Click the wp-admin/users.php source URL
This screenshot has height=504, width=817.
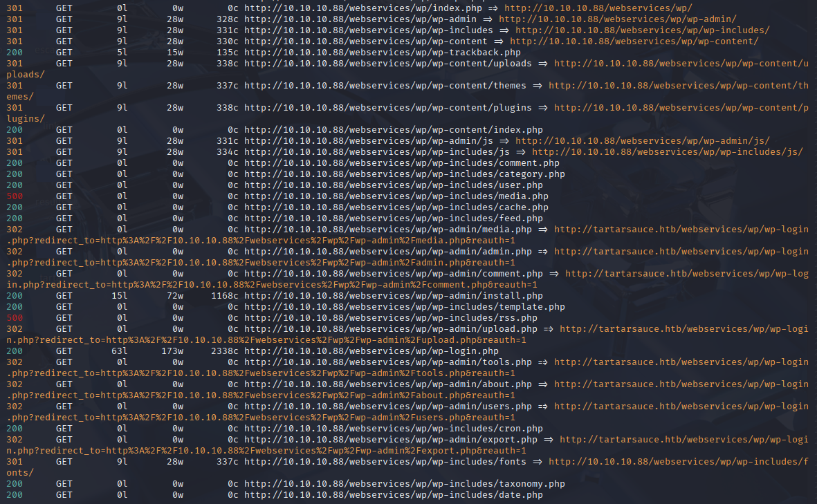388,406
